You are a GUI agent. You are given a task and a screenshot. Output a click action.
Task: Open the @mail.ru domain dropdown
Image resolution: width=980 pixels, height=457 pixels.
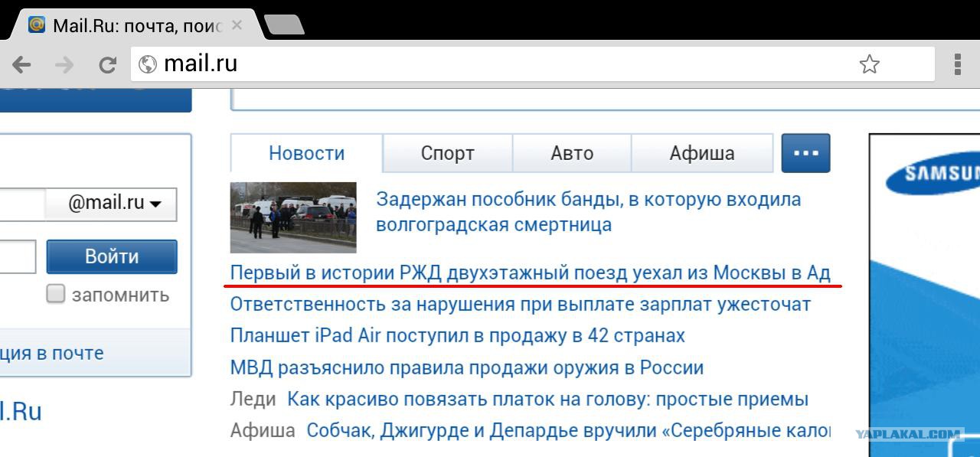112,204
